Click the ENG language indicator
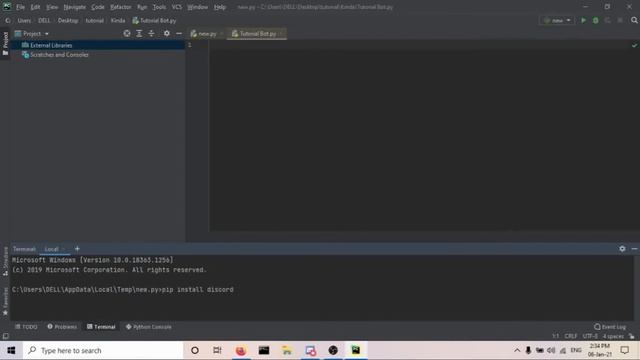 576,350
